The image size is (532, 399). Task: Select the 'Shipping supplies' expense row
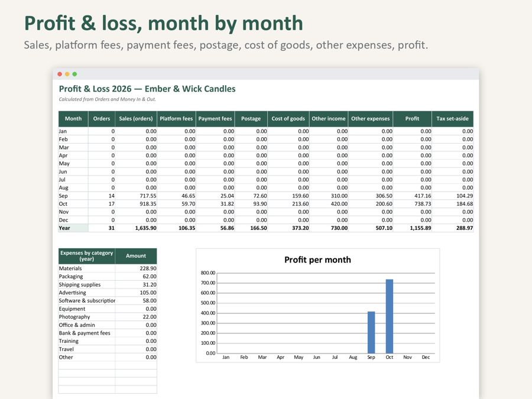pyautogui.click(x=108, y=285)
